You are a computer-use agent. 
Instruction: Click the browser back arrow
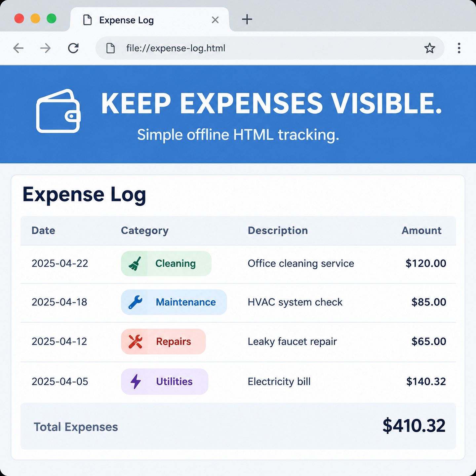pos(19,48)
